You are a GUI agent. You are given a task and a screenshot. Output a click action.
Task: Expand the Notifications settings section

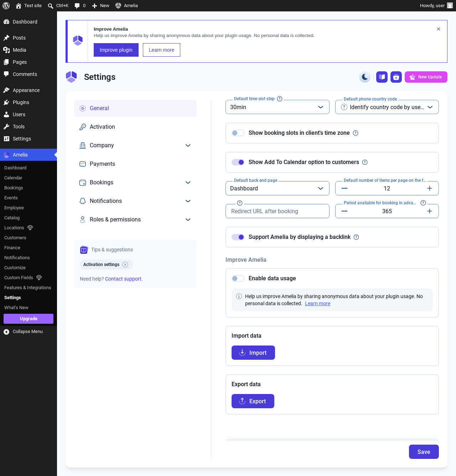135,201
